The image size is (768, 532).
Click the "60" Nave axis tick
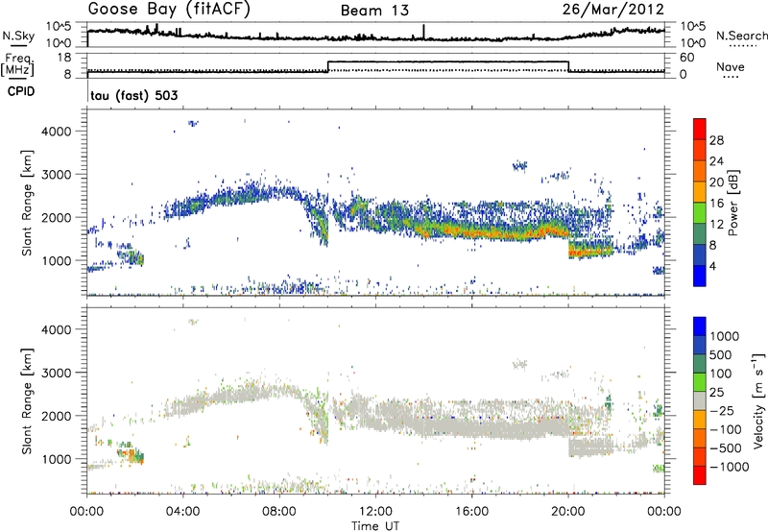tap(687, 58)
